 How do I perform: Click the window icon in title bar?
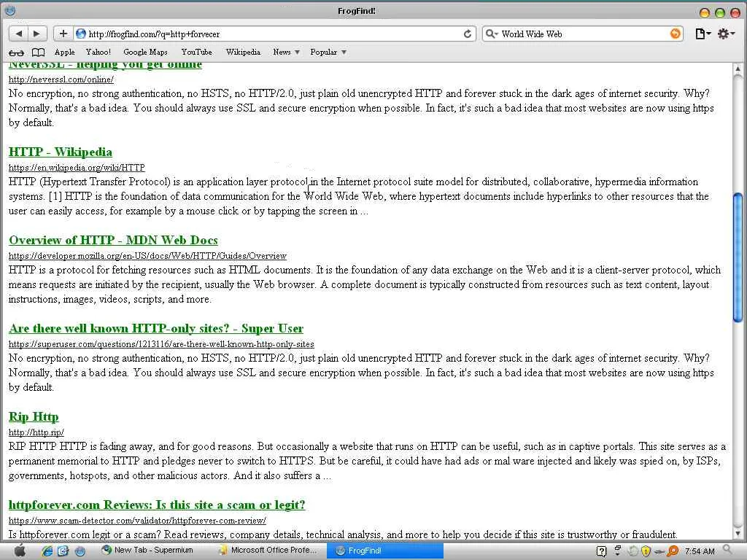pos(9,10)
